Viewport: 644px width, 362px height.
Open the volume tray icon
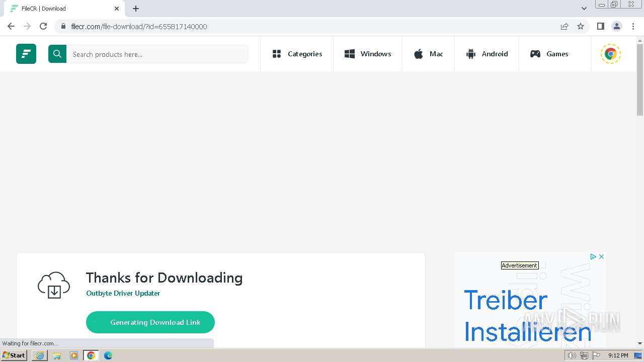coord(572,355)
